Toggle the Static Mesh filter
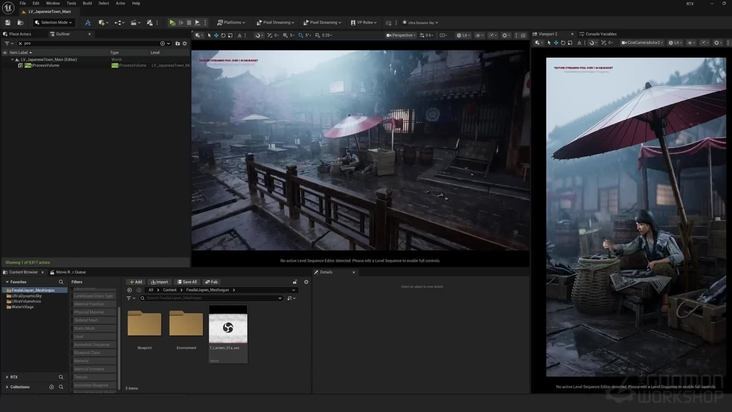 pyautogui.click(x=94, y=328)
